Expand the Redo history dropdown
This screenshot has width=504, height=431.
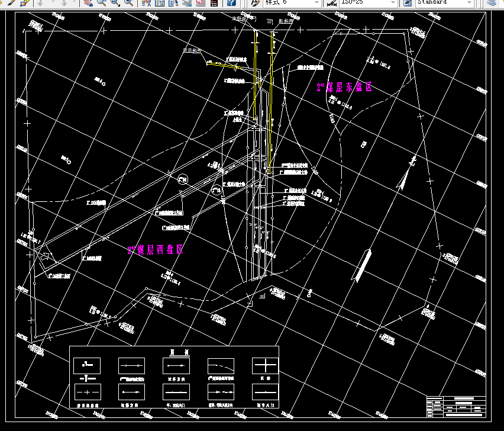pyautogui.click(x=75, y=2)
